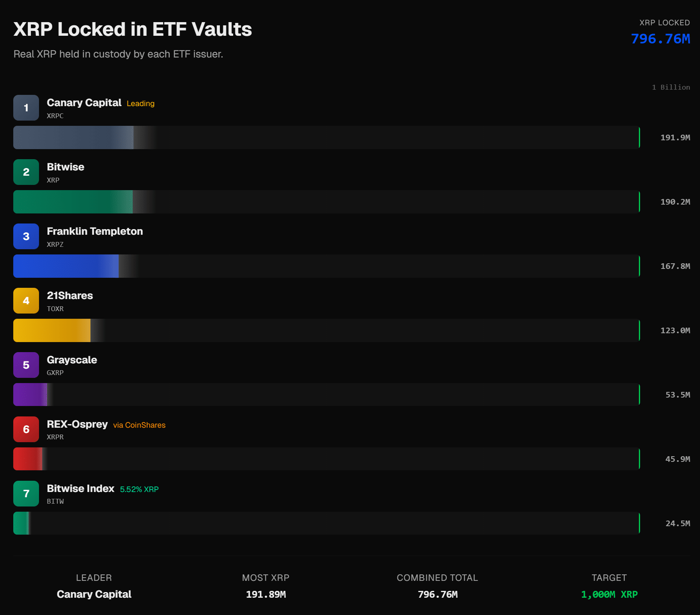This screenshot has height=615, width=700.
Task: Click the '796.76M' XRP locked total at top
Action: 660,39
